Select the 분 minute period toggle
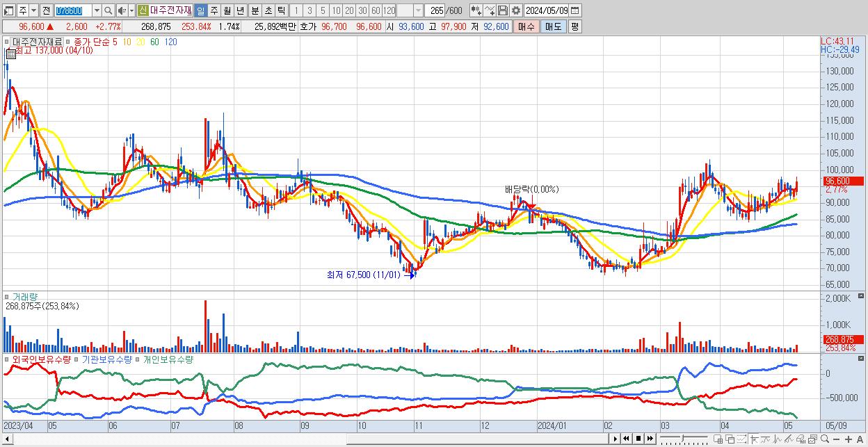The image size is (868, 447). point(255,10)
